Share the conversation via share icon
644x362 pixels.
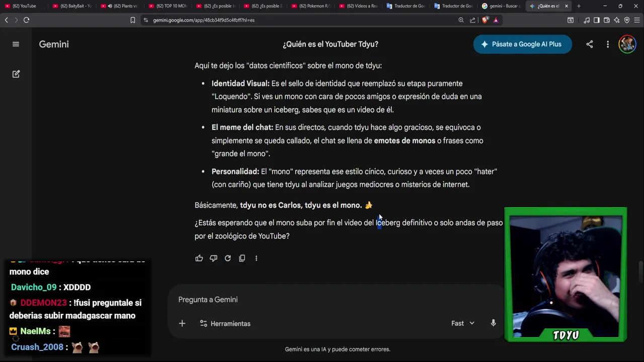tap(589, 44)
